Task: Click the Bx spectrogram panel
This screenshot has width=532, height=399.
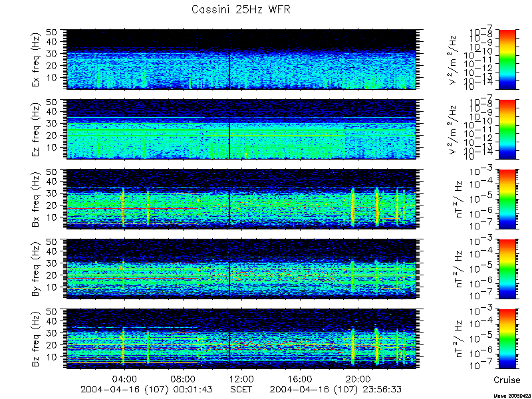Action: tap(241, 199)
